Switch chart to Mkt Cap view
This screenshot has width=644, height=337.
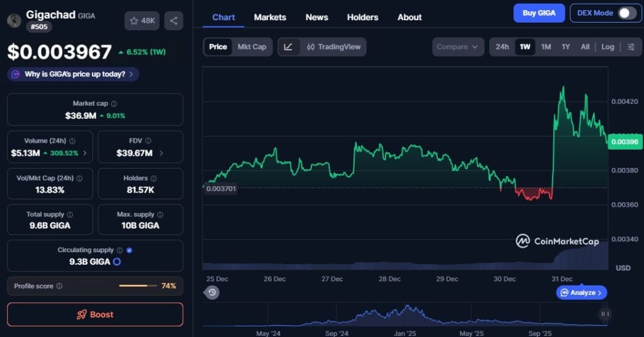(252, 47)
